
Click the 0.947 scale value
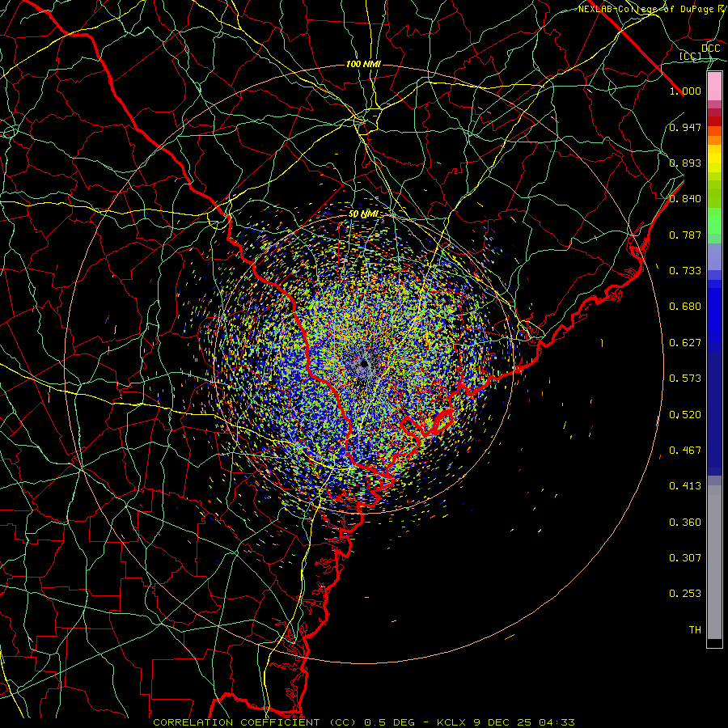[x=685, y=127]
